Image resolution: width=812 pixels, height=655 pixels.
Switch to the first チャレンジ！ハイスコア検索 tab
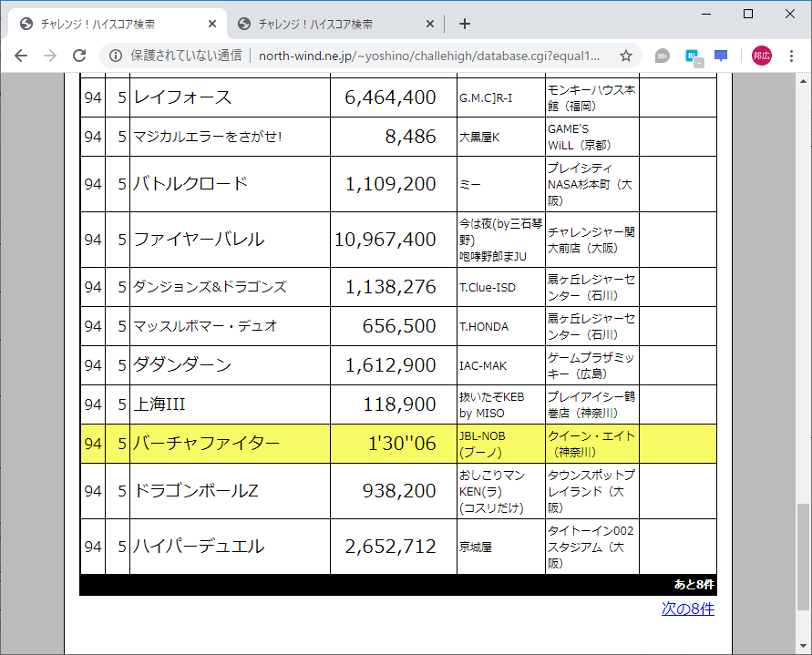(118, 24)
